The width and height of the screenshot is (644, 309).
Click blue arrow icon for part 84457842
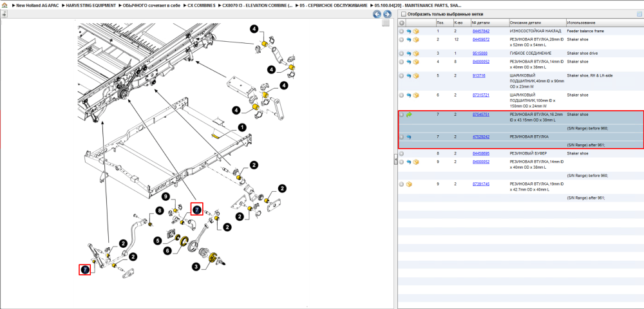pos(409,31)
